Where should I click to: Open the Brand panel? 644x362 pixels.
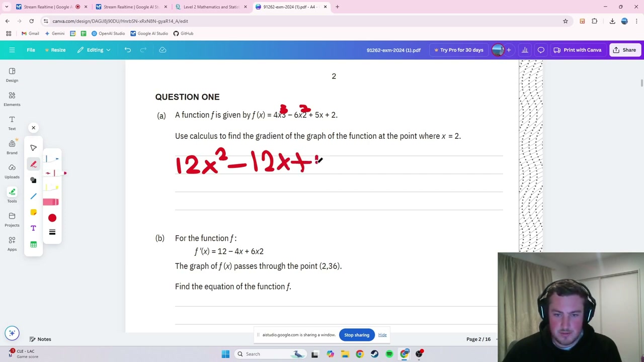(12, 147)
